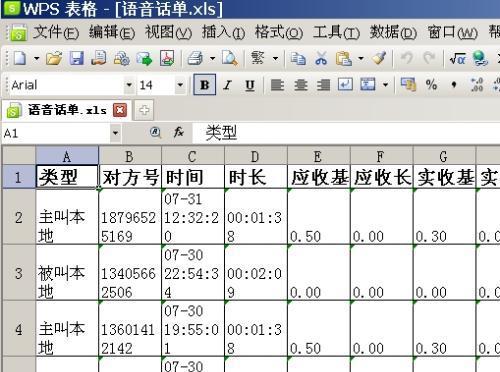This screenshot has height=372, width=500.
Task: Select header cell 时间
Action: point(193,177)
